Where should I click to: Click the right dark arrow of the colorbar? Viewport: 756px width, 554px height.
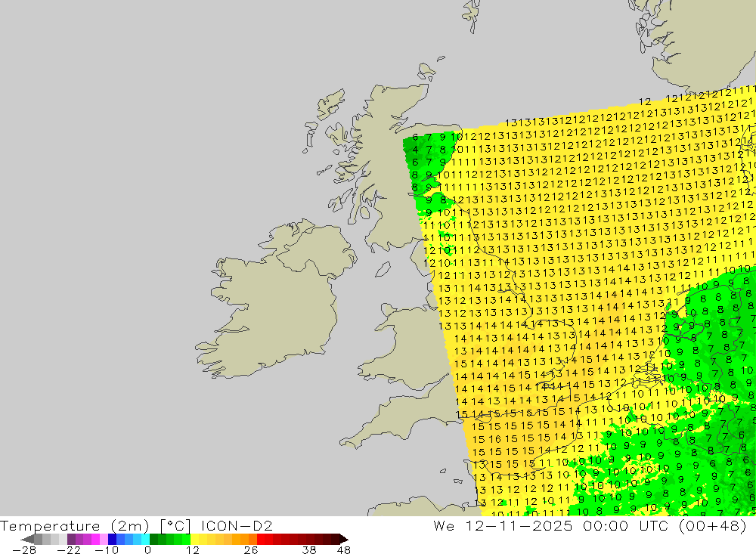(x=344, y=540)
